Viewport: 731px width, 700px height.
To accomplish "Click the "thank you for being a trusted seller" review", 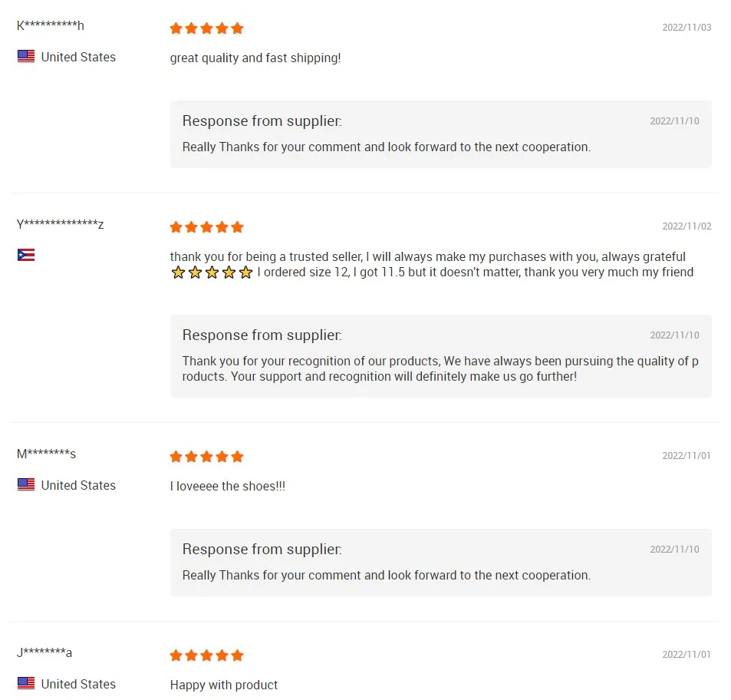I will (427, 257).
